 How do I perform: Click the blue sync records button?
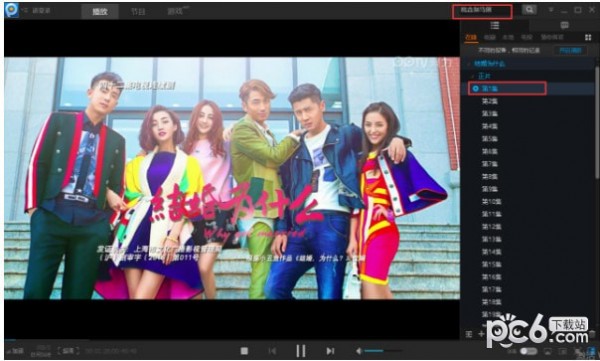[571, 51]
